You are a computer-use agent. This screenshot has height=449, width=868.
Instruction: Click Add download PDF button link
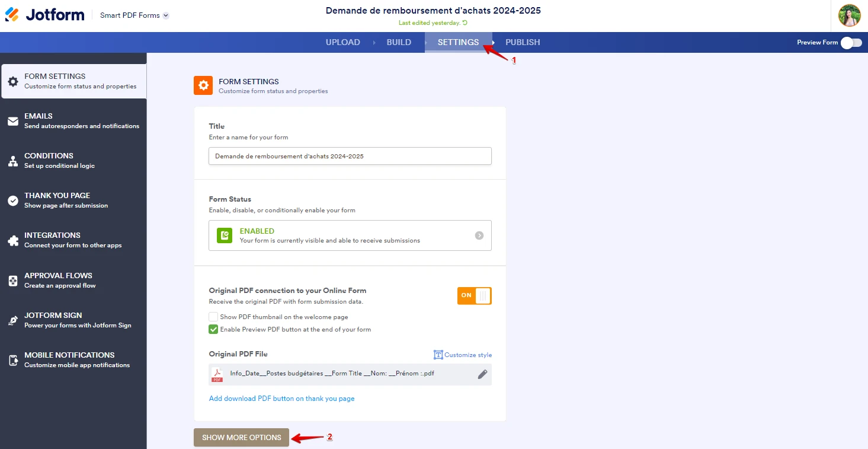tap(281, 398)
